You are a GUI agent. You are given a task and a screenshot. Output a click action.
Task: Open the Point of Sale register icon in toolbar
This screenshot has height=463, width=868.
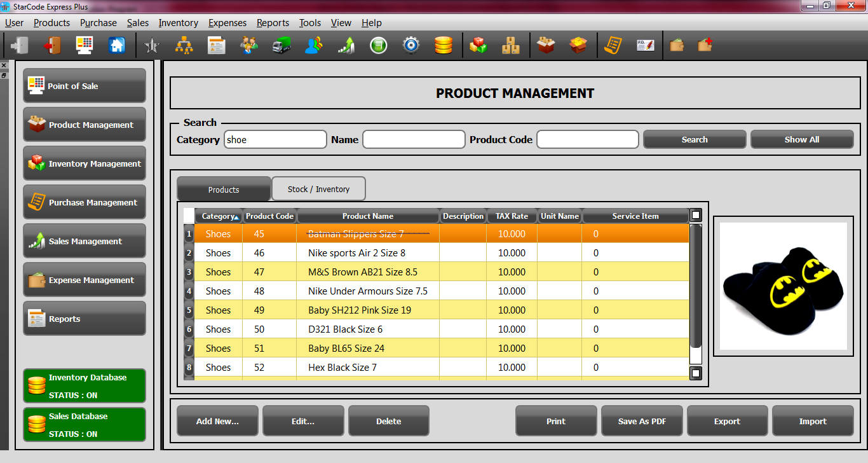[x=85, y=45]
